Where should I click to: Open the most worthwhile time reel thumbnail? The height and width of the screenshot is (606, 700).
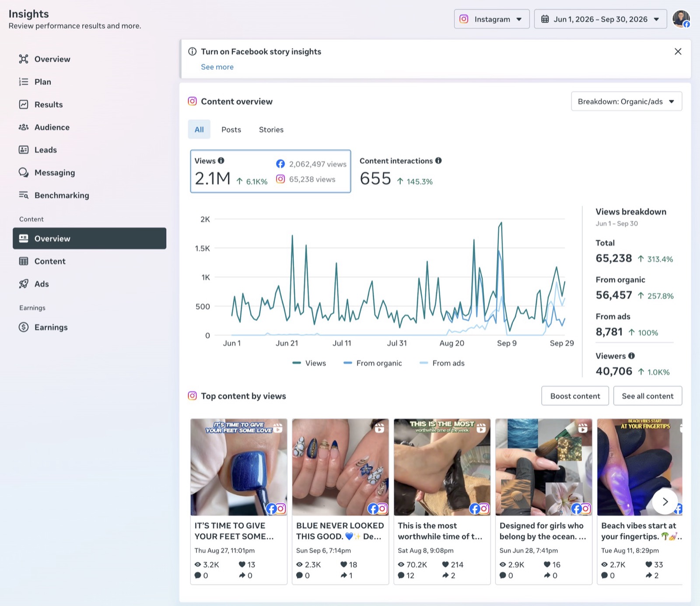pyautogui.click(x=442, y=467)
